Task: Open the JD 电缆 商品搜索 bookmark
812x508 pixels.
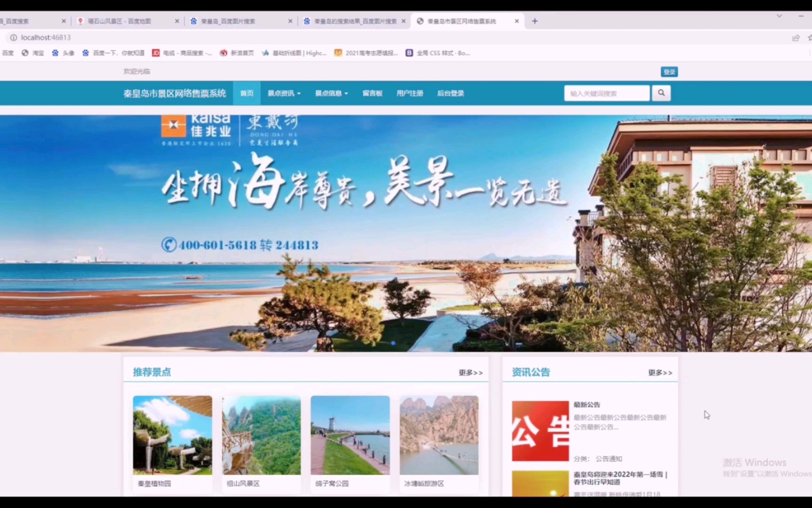Action: point(182,53)
